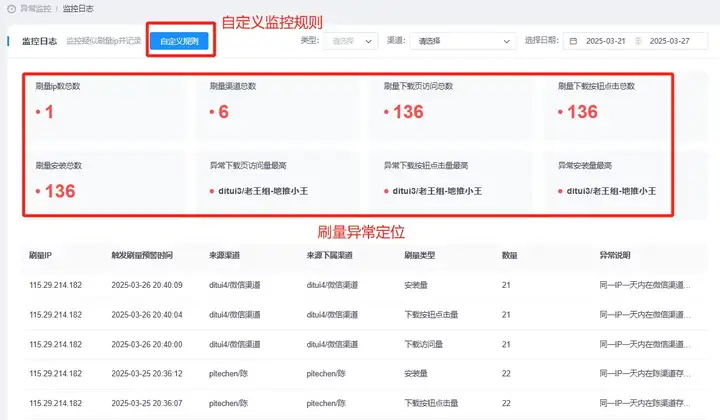The width and height of the screenshot is (720, 420).
Task: Go to 异常监控 in the breadcrumb
Action: (36, 9)
